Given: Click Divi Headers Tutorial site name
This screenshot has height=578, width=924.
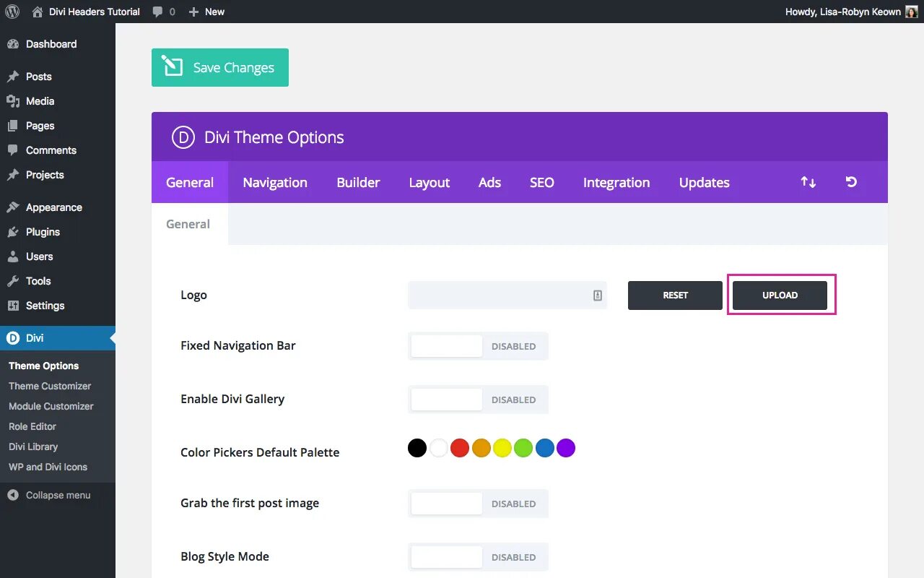Looking at the screenshot, I should pos(95,12).
